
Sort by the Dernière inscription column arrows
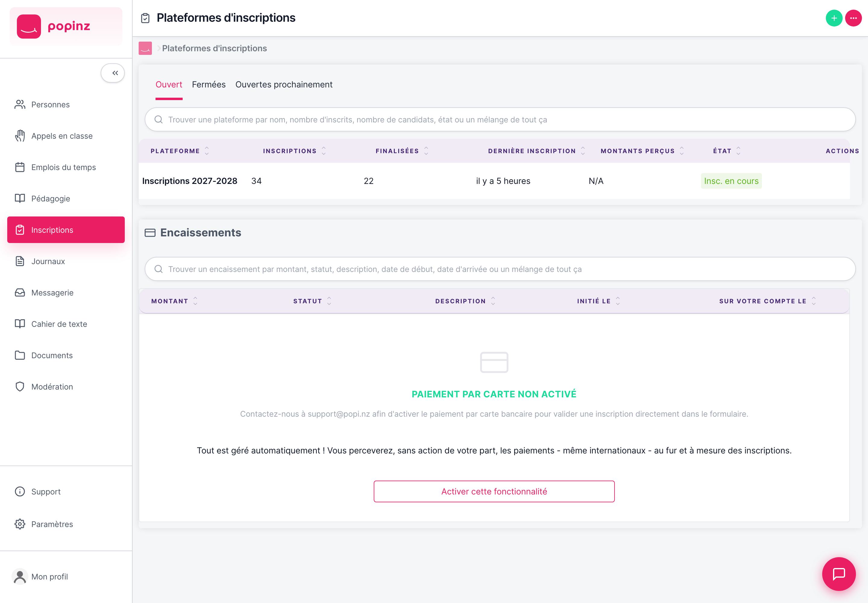point(583,151)
